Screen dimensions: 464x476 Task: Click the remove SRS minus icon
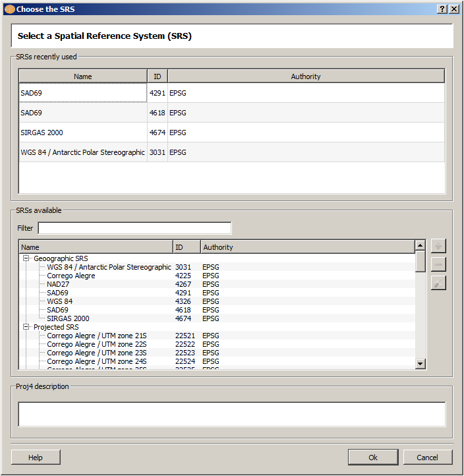[x=438, y=264]
